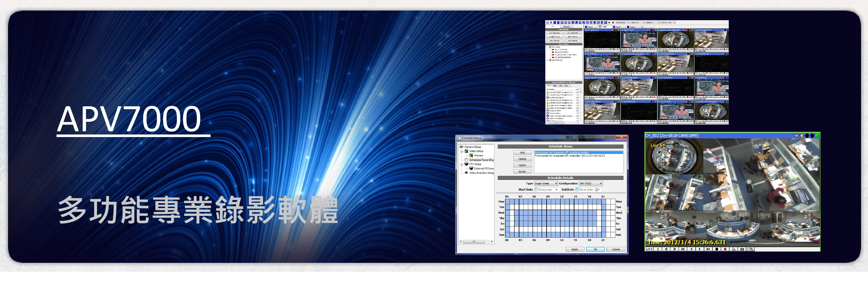Click the stop button in CH_002 viewer
The width and height of the screenshot is (868, 286).
[x=717, y=249]
